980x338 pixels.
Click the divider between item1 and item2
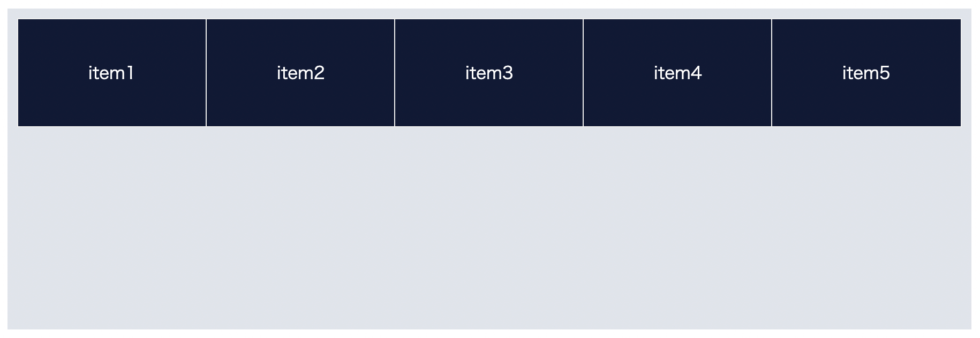[206, 73]
